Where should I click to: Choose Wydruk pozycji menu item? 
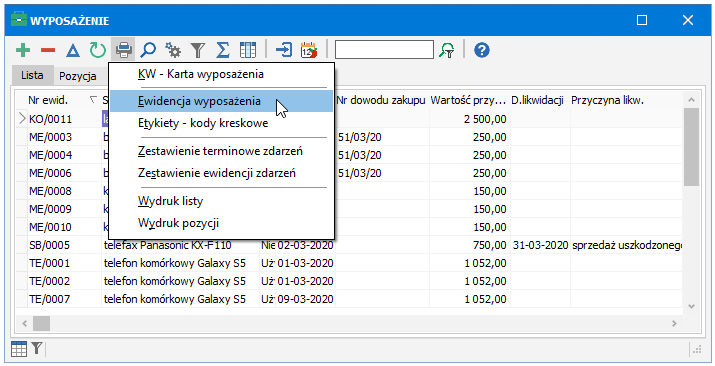(222, 223)
